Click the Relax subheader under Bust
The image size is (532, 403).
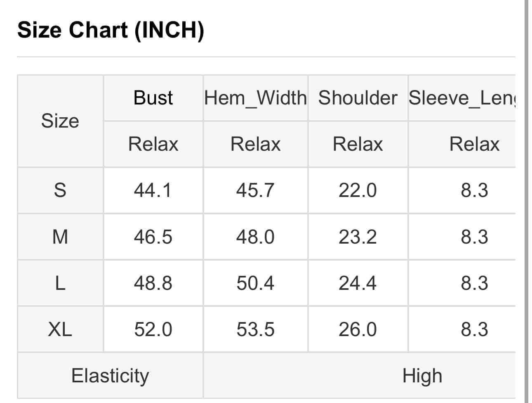(153, 144)
